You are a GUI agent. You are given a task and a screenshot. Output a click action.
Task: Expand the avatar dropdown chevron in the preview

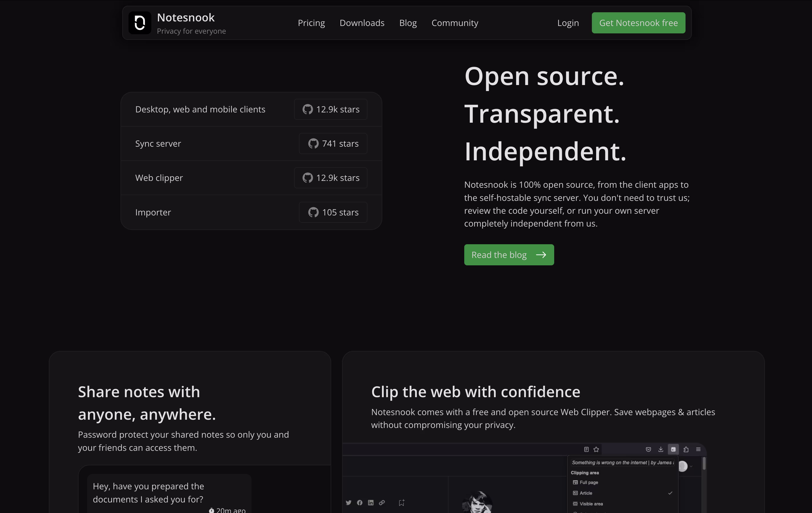[x=691, y=466]
